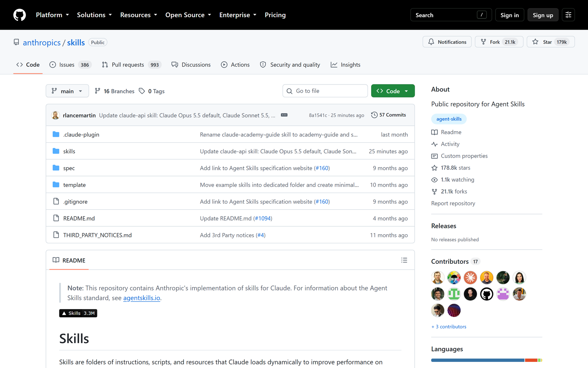
Task: Click the agent-skills topic tag
Action: tap(449, 119)
